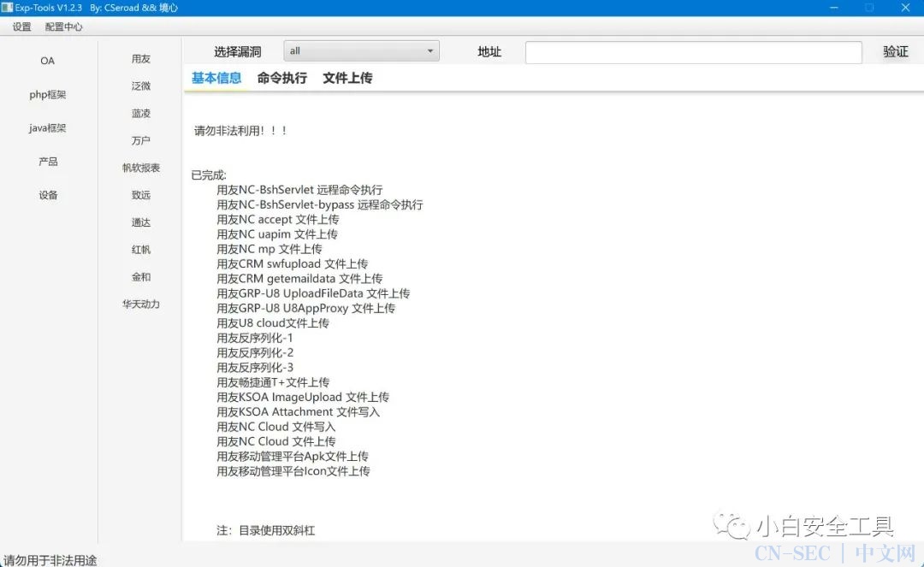
Task: Choose 金和 in the vendor list
Action: [x=141, y=277]
